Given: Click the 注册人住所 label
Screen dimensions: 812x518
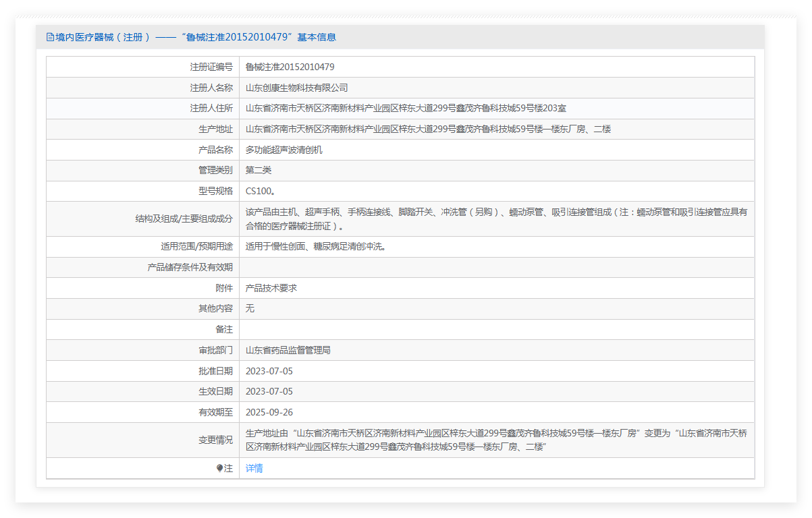Looking at the screenshot, I should 211,109.
